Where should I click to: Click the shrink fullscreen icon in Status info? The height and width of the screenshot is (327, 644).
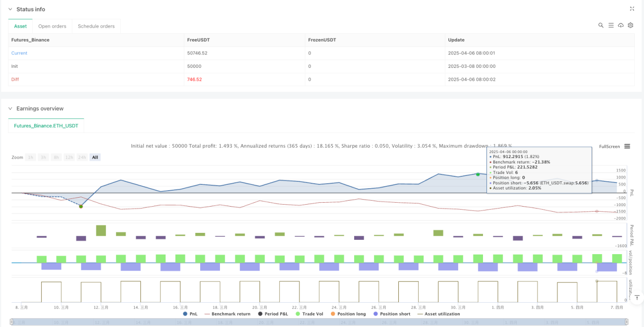pos(632,9)
